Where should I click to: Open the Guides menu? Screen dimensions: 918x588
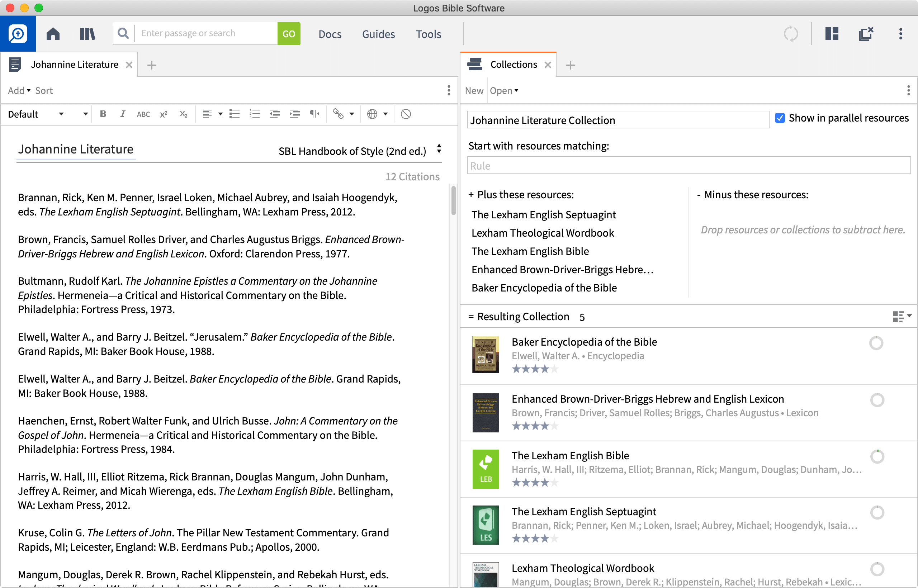[x=378, y=34]
